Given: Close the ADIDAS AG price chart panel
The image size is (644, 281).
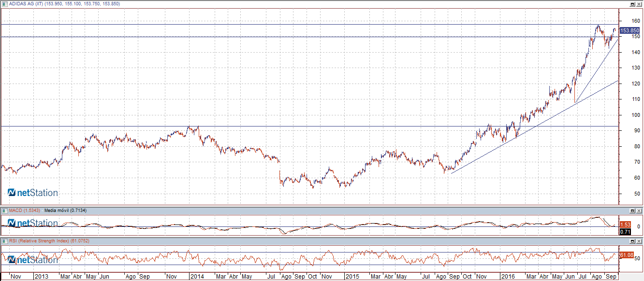Looking at the screenshot, I should pos(639,4).
